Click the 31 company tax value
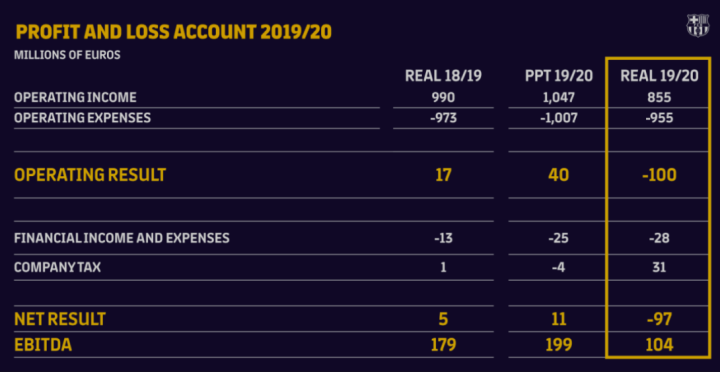Image resolution: width=720 pixels, height=372 pixels. [x=659, y=267]
